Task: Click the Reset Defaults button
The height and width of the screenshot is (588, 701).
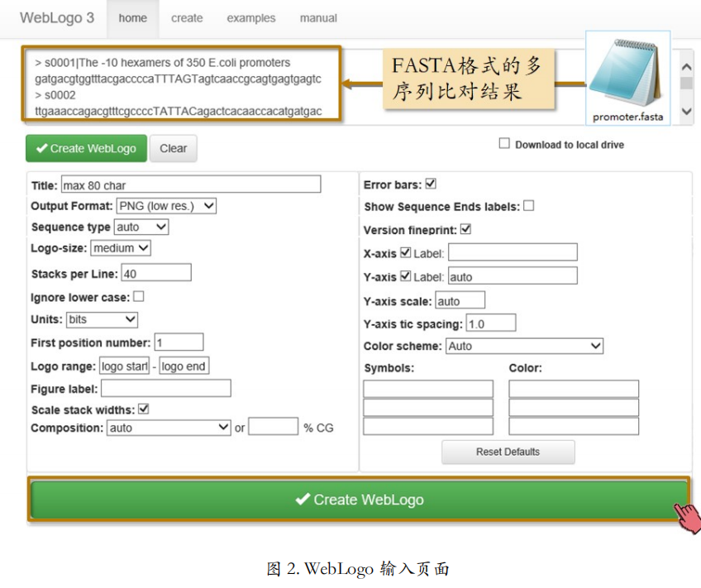Action: [x=508, y=452]
